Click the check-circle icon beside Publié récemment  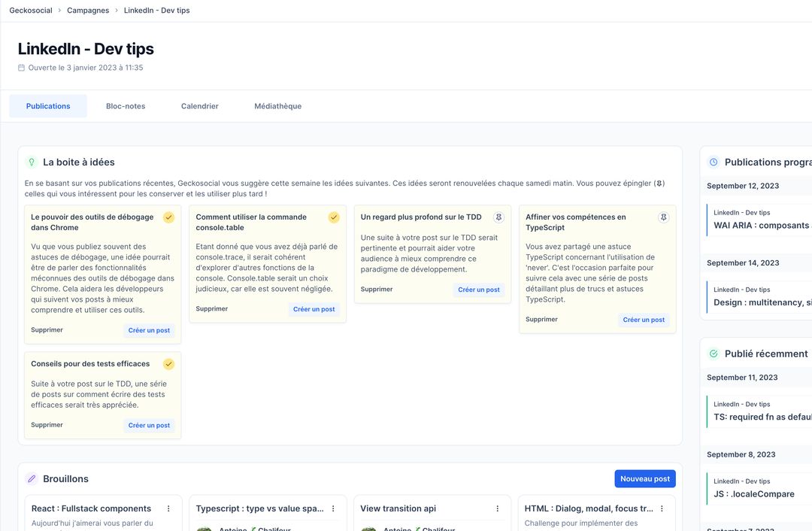click(x=714, y=353)
